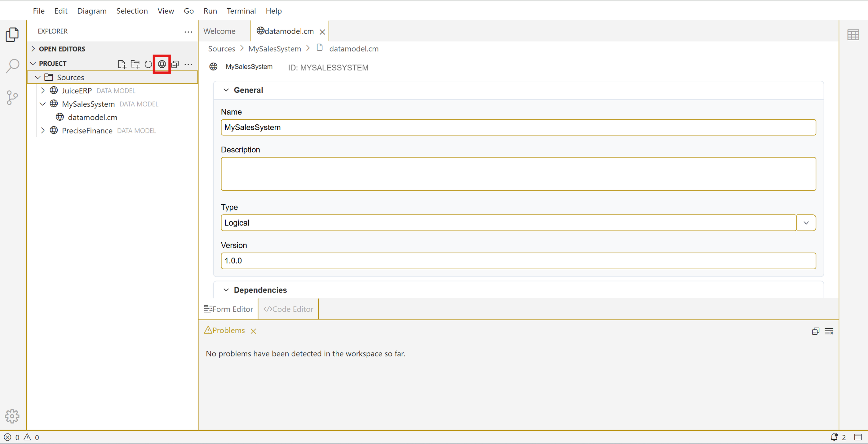This screenshot has width=868, height=444.
Task: Open Source Control view icon
Action: pyautogui.click(x=12, y=97)
